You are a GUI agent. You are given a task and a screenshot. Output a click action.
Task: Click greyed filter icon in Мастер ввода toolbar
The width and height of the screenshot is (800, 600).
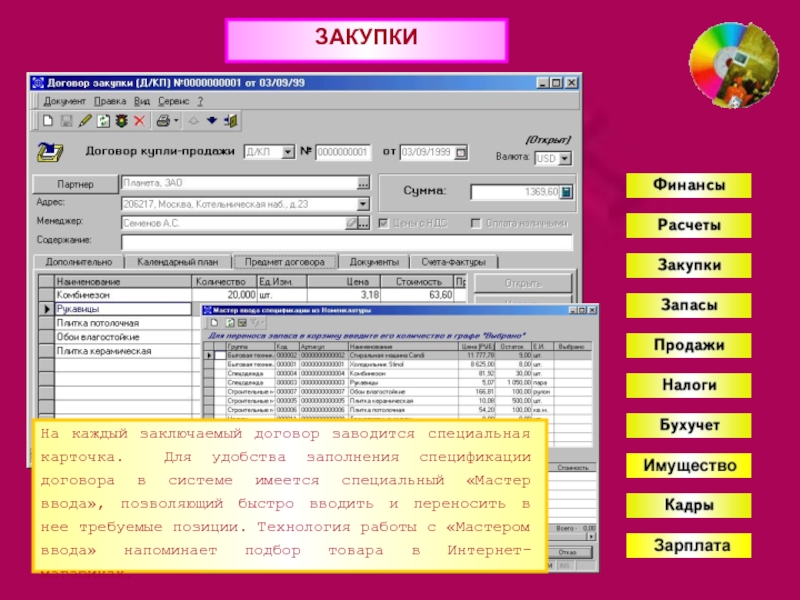(x=255, y=322)
